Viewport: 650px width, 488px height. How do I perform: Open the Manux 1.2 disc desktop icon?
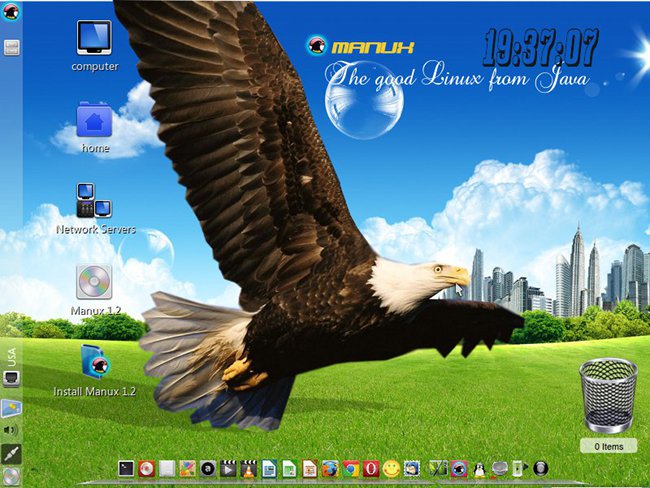coord(94,282)
